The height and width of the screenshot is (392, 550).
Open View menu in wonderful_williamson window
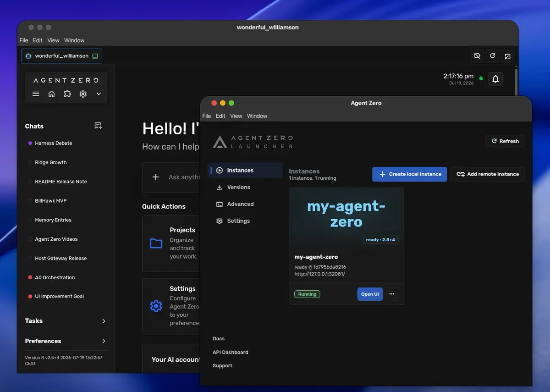point(53,40)
